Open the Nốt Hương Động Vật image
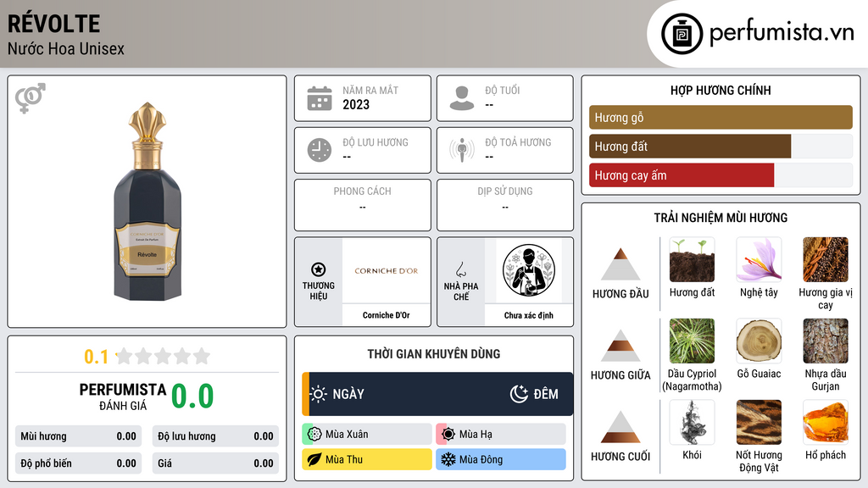Viewport: 868px width, 488px height. 759,422
